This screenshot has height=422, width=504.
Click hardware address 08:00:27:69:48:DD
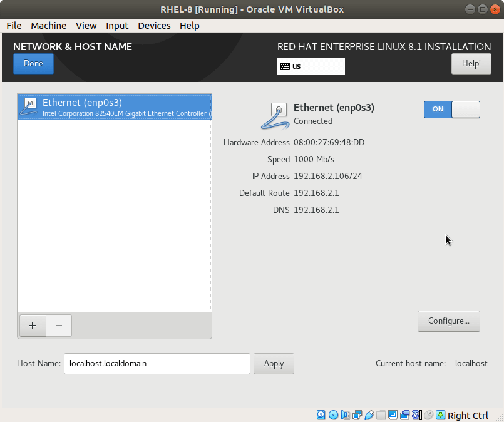329,142
